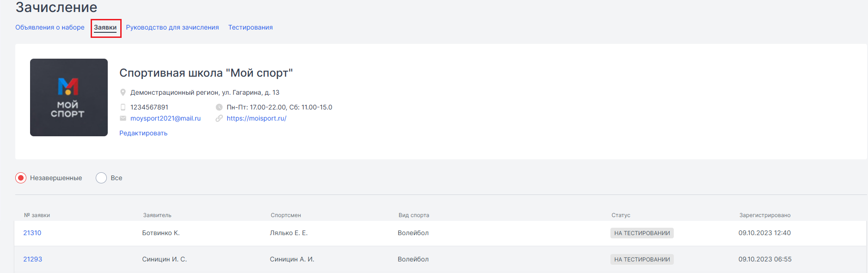Sort by the Зарегистрировано column header
This screenshot has height=273, width=868.
[765, 215]
